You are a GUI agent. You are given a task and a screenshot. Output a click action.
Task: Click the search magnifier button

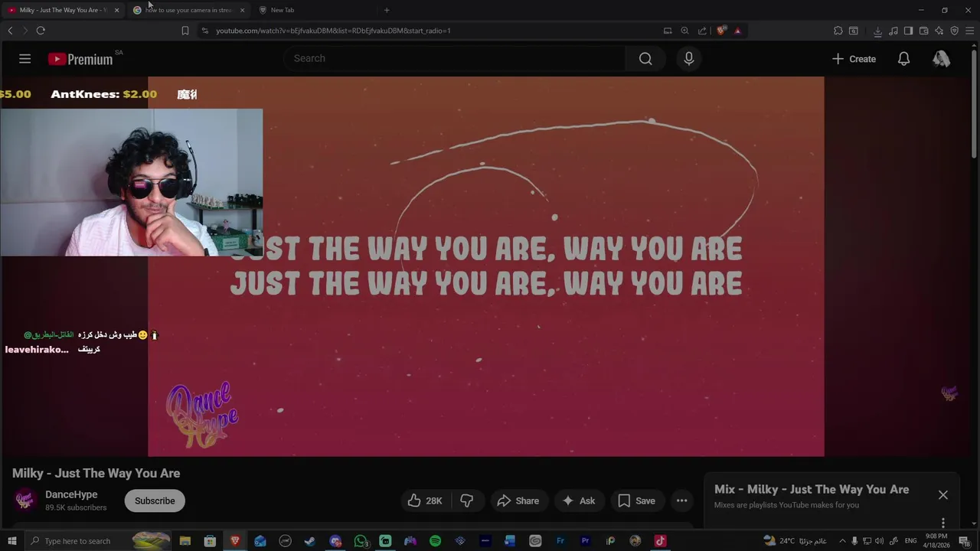[645, 59]
